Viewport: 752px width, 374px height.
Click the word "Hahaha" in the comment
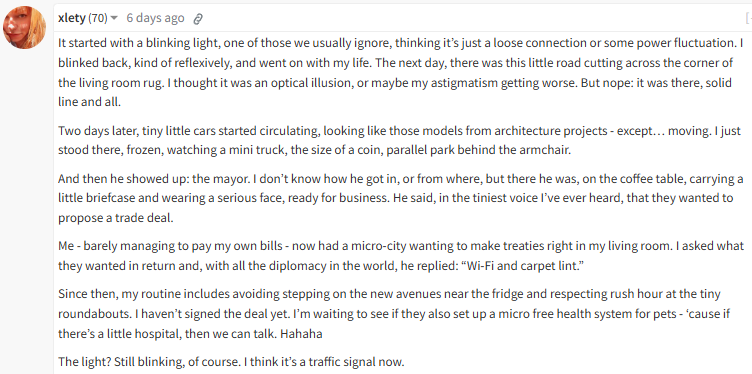tap(301, 334)
